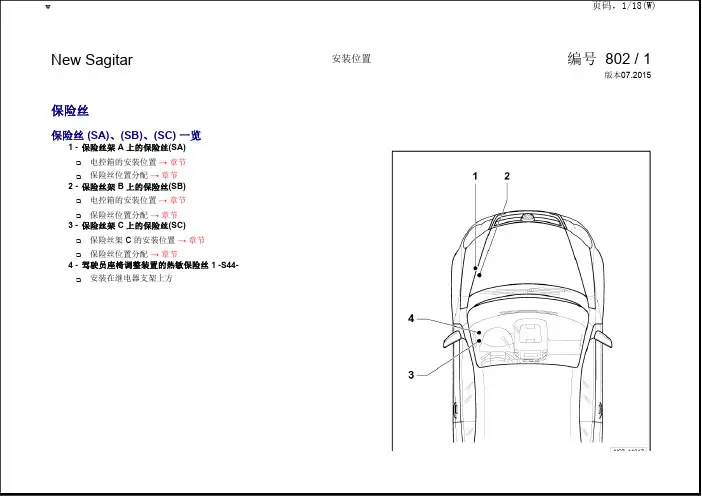Screen dimensions: 702x496
Task: Click the 编号 802 / 1 document number
Action: click(x=608, y=59)
